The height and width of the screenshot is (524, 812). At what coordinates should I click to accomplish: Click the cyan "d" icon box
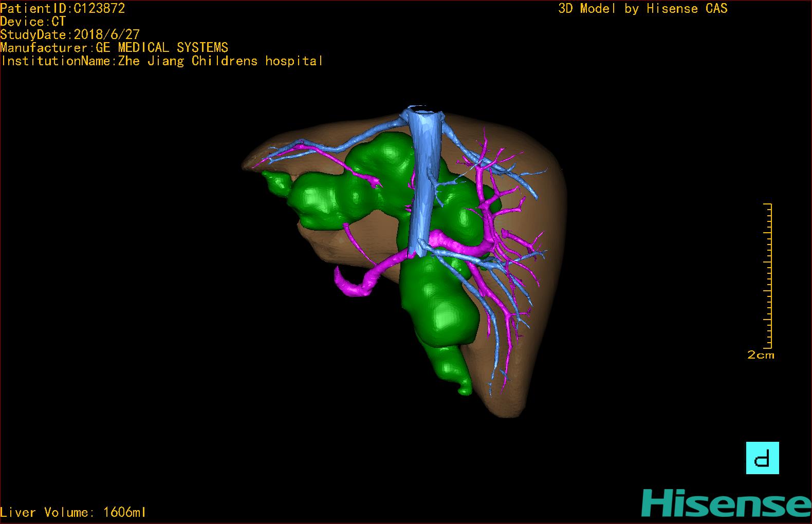(x=762, y=458)
